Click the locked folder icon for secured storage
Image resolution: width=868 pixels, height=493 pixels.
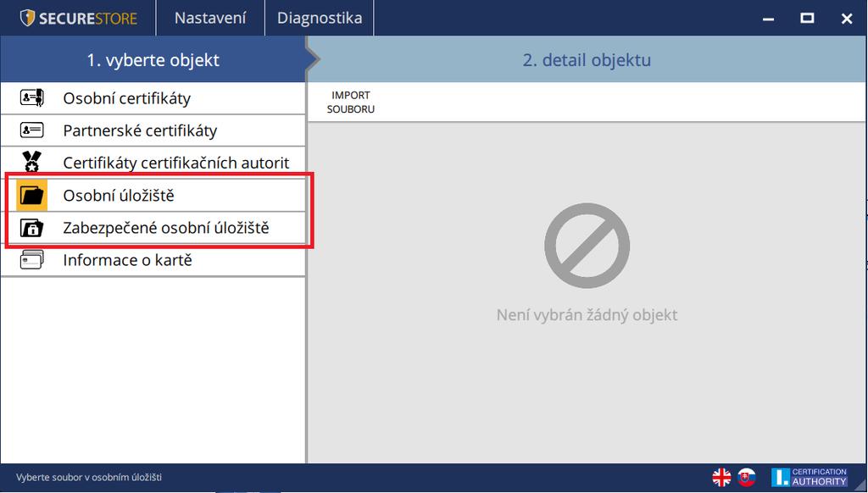pos(31,227)
